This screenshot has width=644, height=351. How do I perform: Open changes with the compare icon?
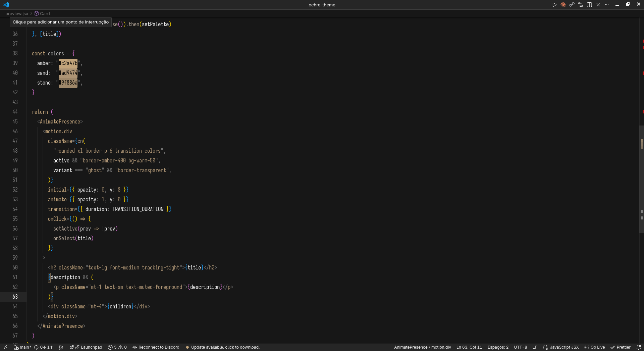(x=581, y=5)
